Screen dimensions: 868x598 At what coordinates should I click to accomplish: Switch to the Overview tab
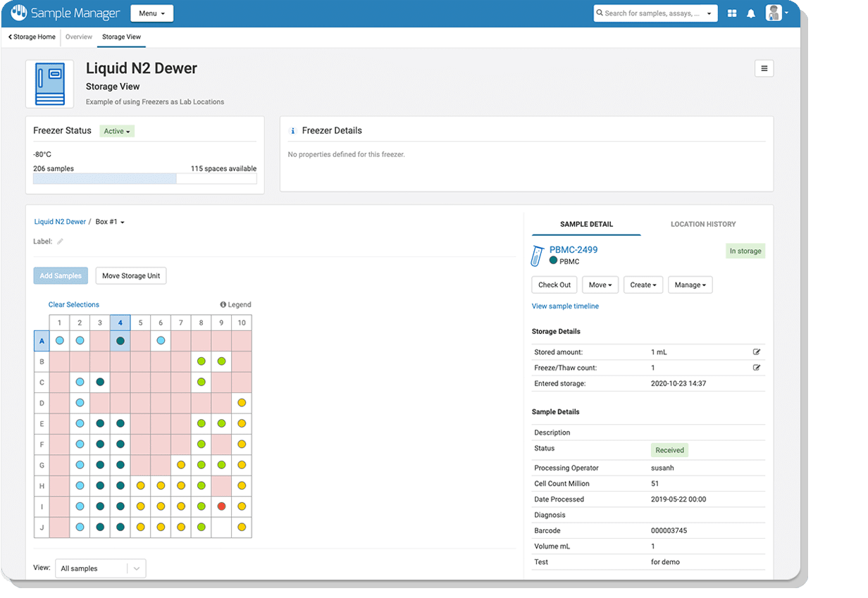[78, 37]
